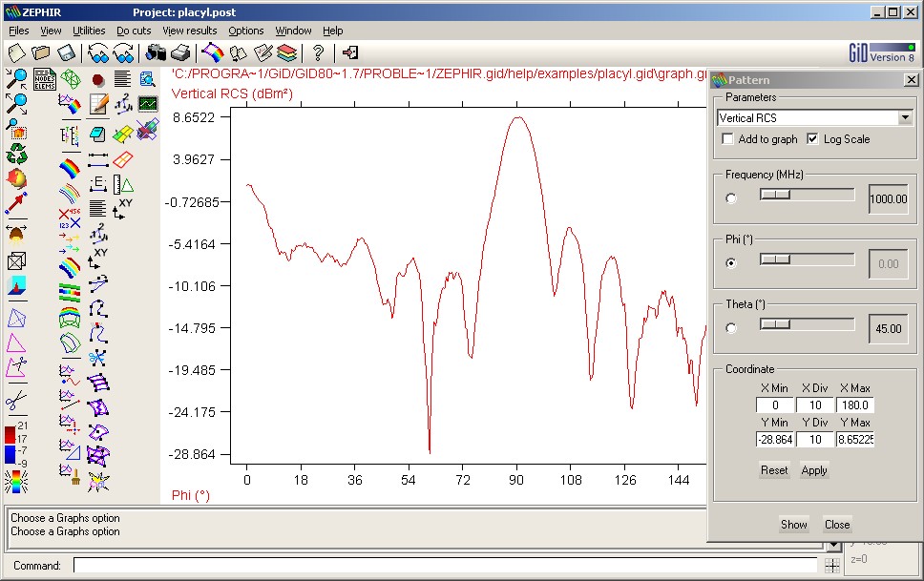Click the notepad with pencil icon
The image size is (924, 581).
tap(98, 104)
